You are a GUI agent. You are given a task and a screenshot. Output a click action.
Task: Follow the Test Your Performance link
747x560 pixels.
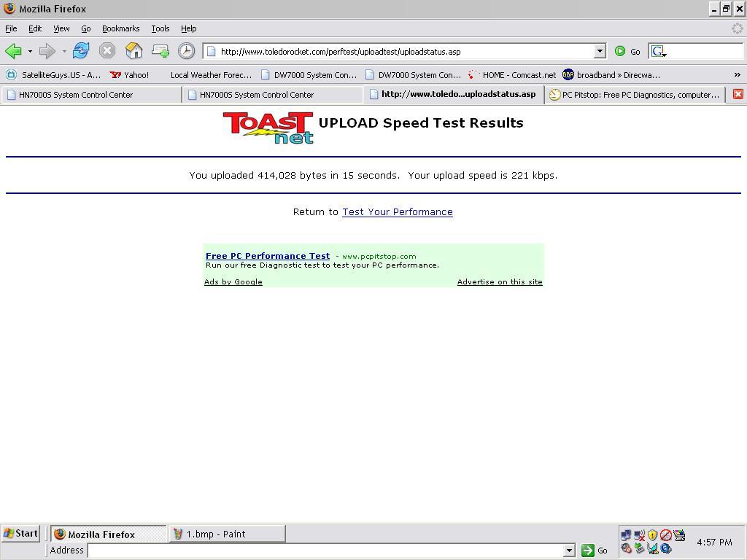coord(397,212)
